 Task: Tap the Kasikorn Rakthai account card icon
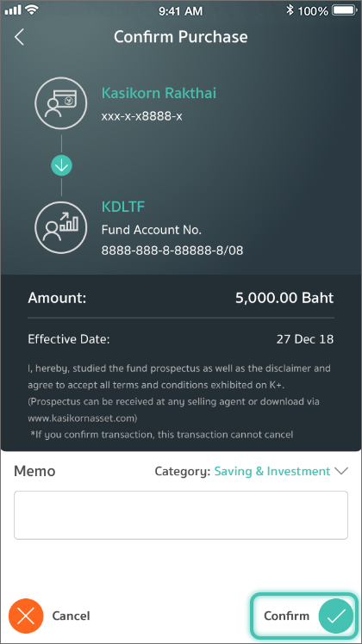[x=61, y=102]
